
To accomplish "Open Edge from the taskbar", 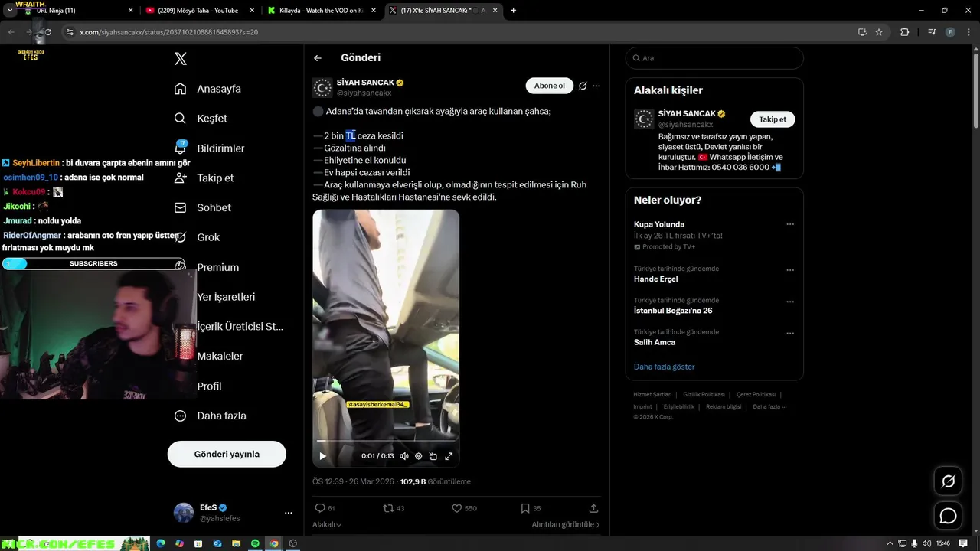I will pos(161,543).
